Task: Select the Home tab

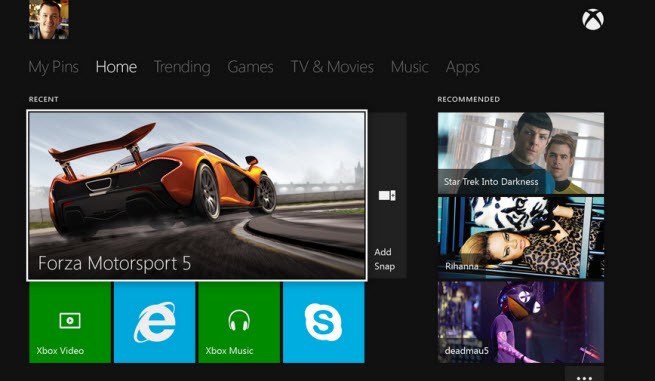Action: [116, 67]
